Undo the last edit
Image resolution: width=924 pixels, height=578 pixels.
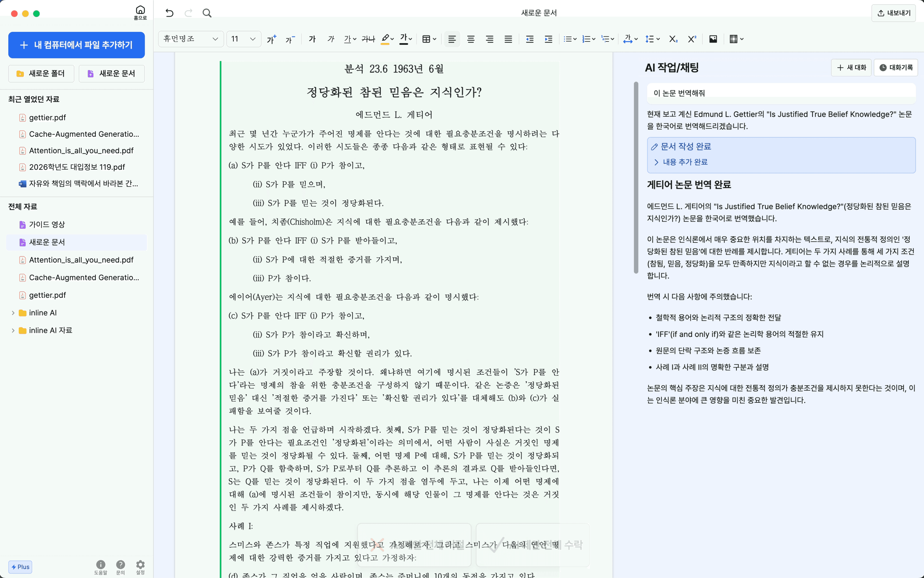coord(169,13)
